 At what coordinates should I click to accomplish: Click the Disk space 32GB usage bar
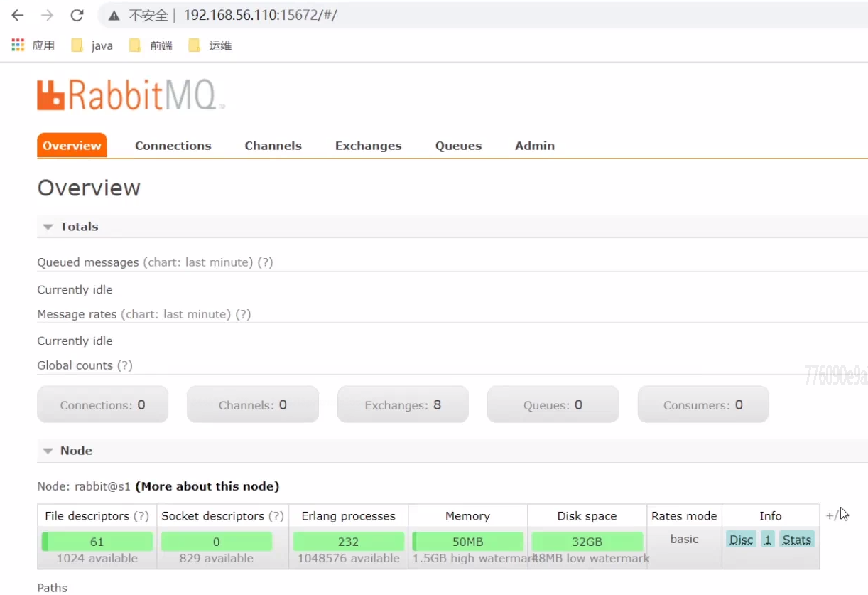coord(587,541)
